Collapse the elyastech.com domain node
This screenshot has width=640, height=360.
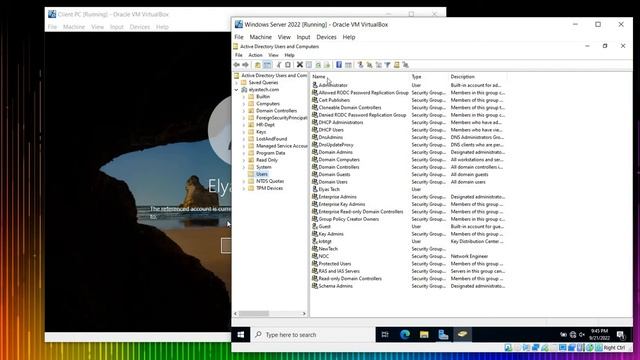[237, 90]
